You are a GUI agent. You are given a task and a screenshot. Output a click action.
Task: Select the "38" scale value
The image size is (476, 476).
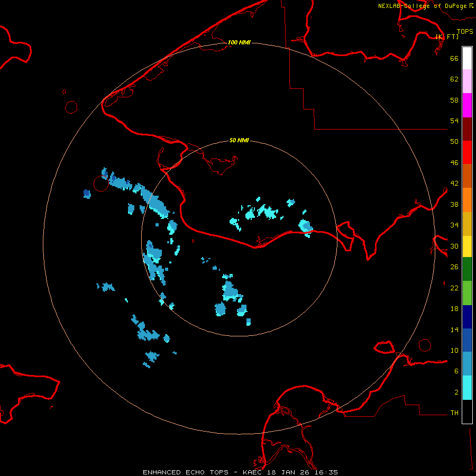click(454, 204)
